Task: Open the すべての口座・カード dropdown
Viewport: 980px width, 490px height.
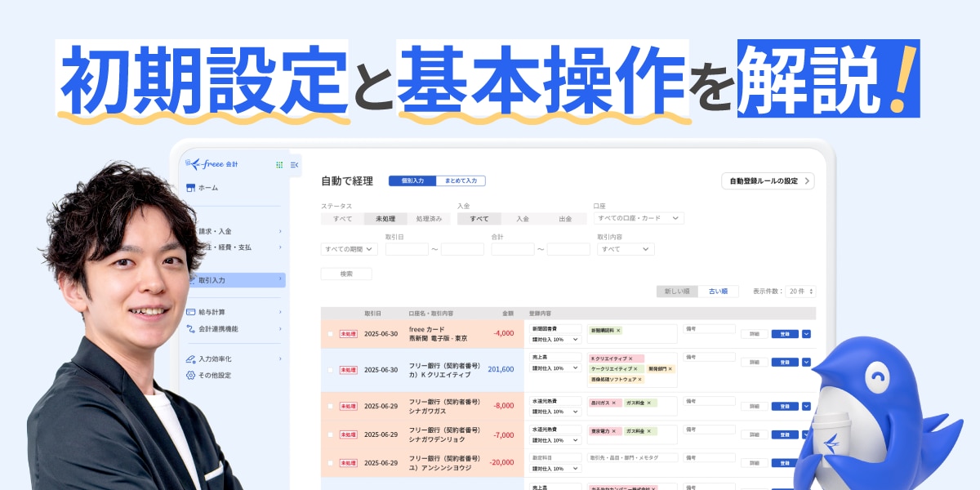Action: coord(639,218)
